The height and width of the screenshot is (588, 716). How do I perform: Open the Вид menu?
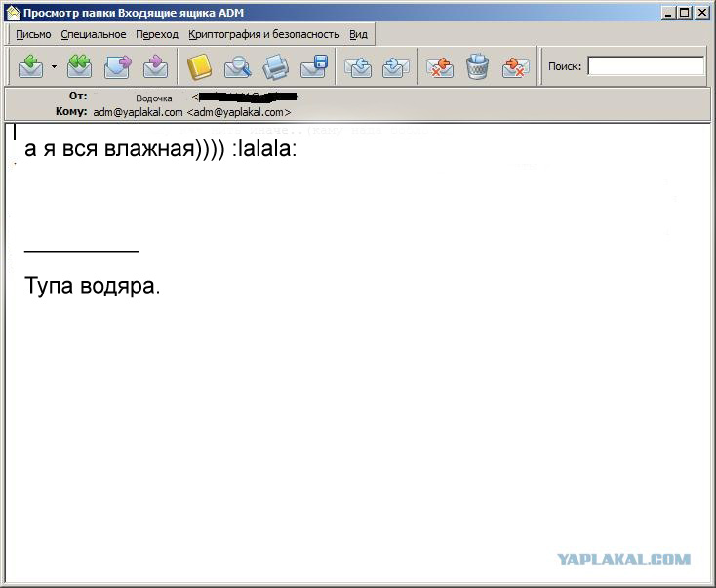coord(358,35)
